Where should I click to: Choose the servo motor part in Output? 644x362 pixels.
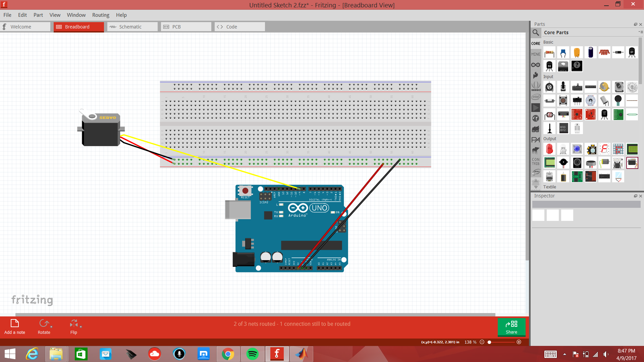633,163
